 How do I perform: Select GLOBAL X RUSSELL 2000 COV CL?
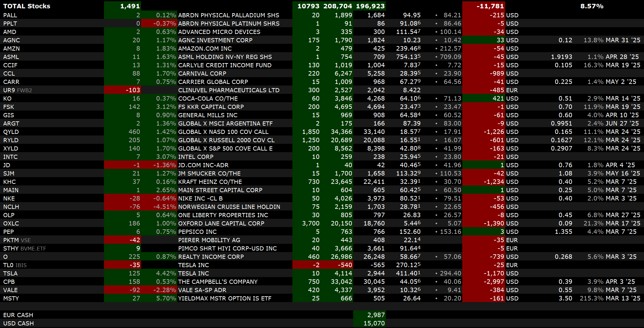point(226,140)
